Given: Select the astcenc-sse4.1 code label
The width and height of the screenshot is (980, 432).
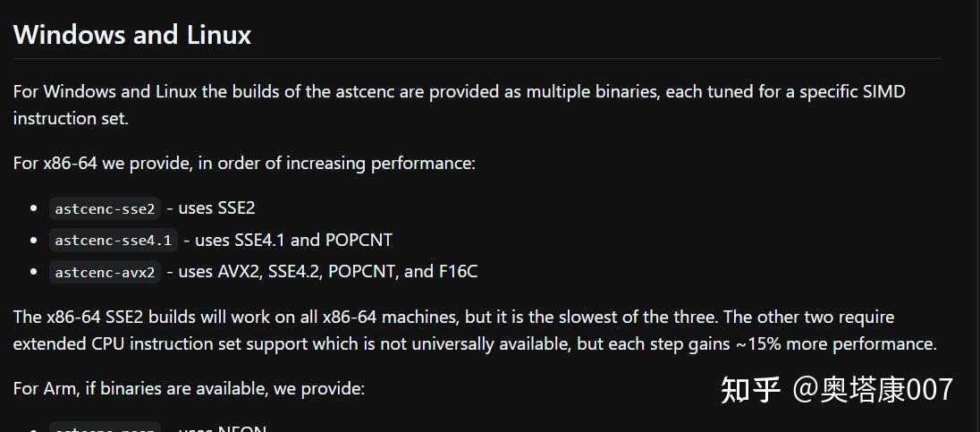Looking at the screenshot, I should click(113, 240).
